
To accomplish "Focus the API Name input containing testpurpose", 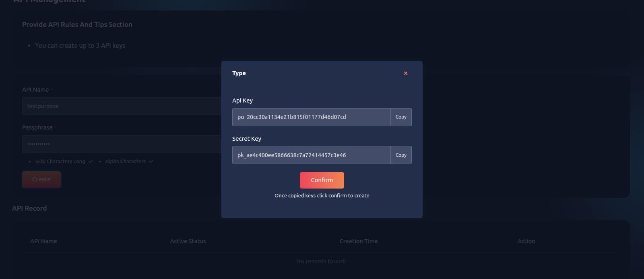I will (x=121, y=106).
